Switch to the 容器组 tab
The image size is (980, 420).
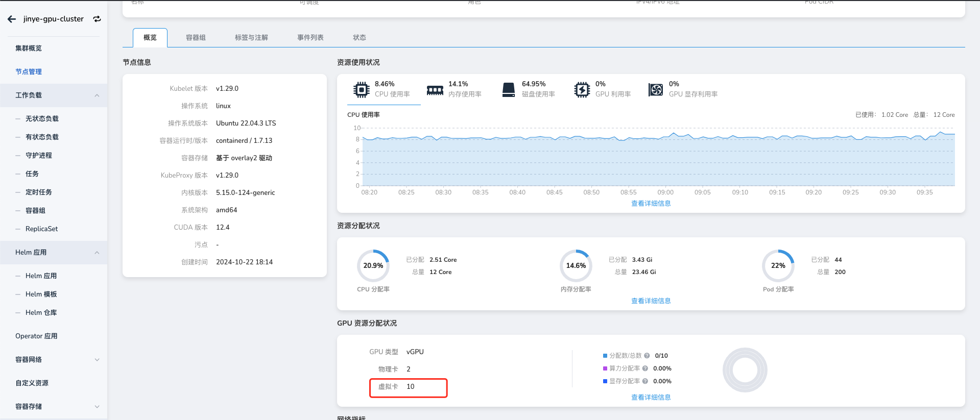tap(196, 38)
